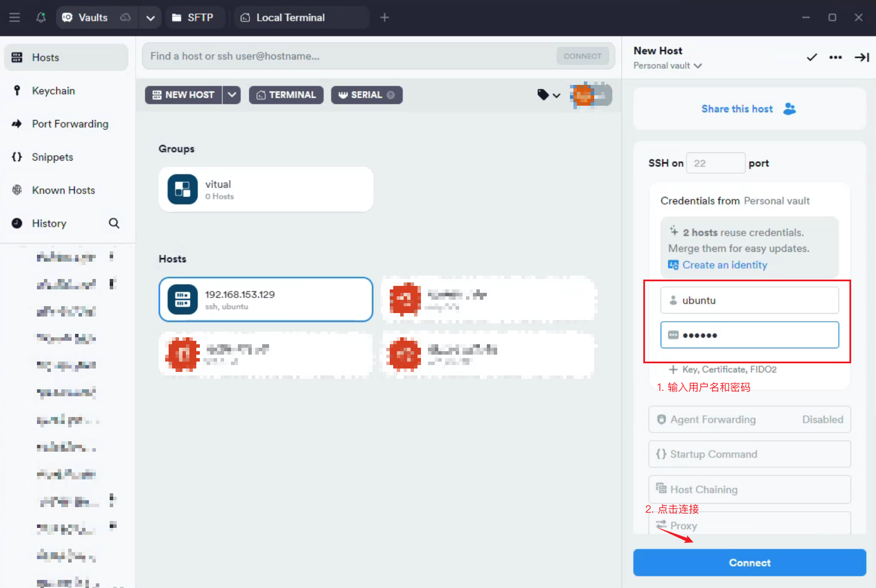Collapse the New Host side panel arrow
The height and width of the screenshot is (588, 876).
pos(862,57)
